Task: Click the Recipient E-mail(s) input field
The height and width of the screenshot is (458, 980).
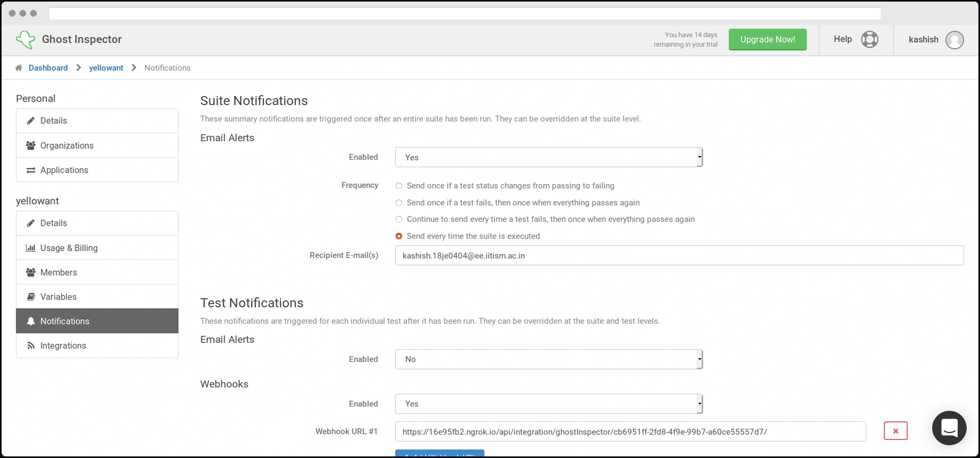Action: click(x=679, y=255)
